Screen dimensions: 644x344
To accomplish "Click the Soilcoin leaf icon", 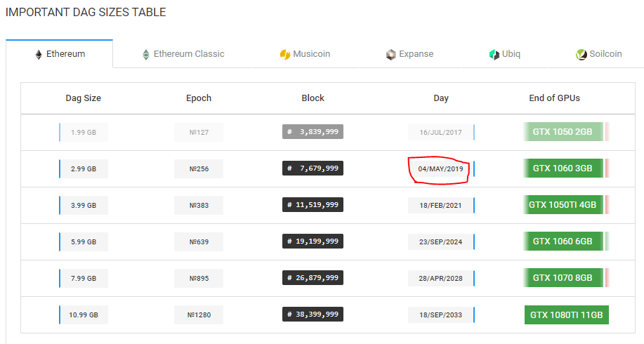I will (581, 55).
